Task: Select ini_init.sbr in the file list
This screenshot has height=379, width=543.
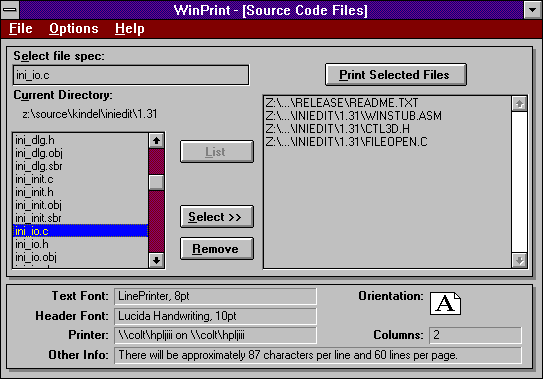Action: pos(80,218)
